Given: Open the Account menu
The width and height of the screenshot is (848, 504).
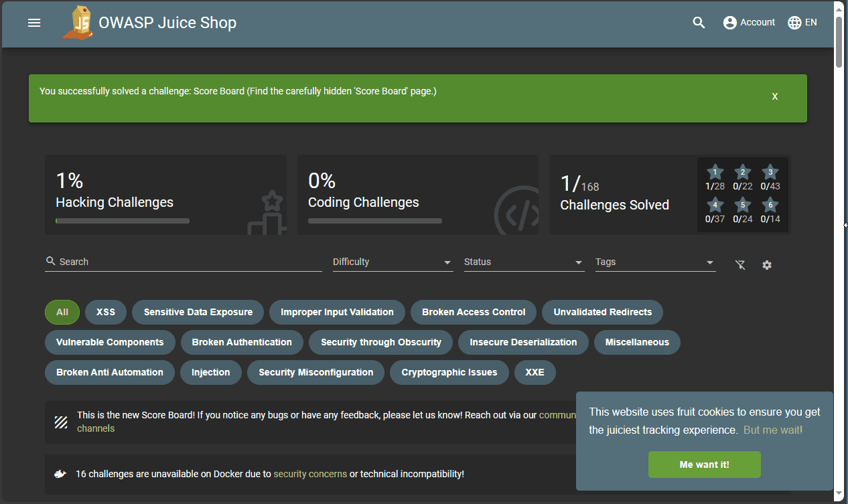Looking at the screenshot, I should tap(749, 23).
